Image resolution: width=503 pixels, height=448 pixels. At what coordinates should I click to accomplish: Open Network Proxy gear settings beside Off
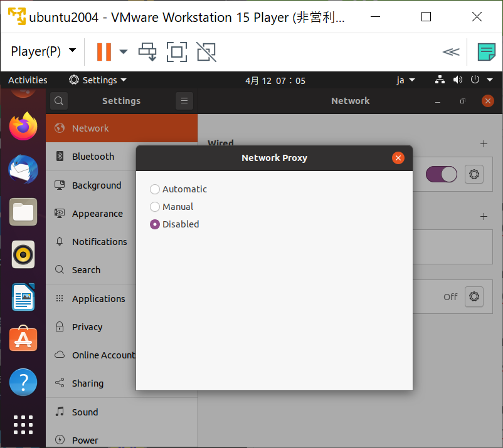474,297
